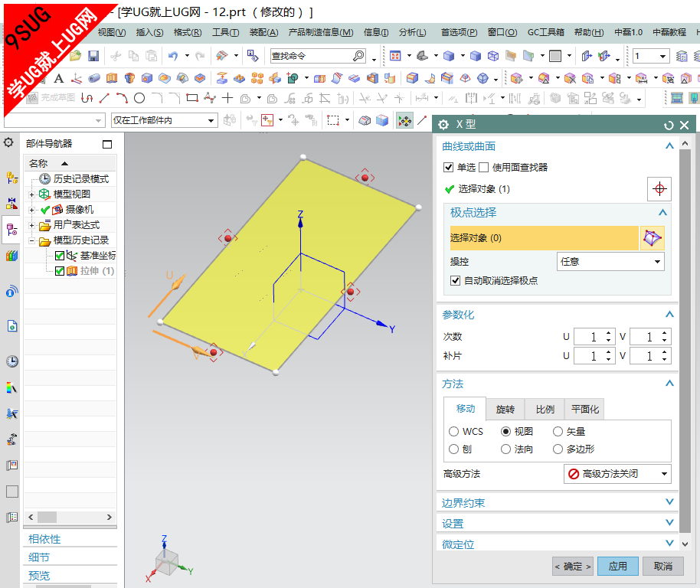Open the constraint navigator sidebar icon
Image resolution: width=700 pixels, height=588 pixels.
point(12,204)
